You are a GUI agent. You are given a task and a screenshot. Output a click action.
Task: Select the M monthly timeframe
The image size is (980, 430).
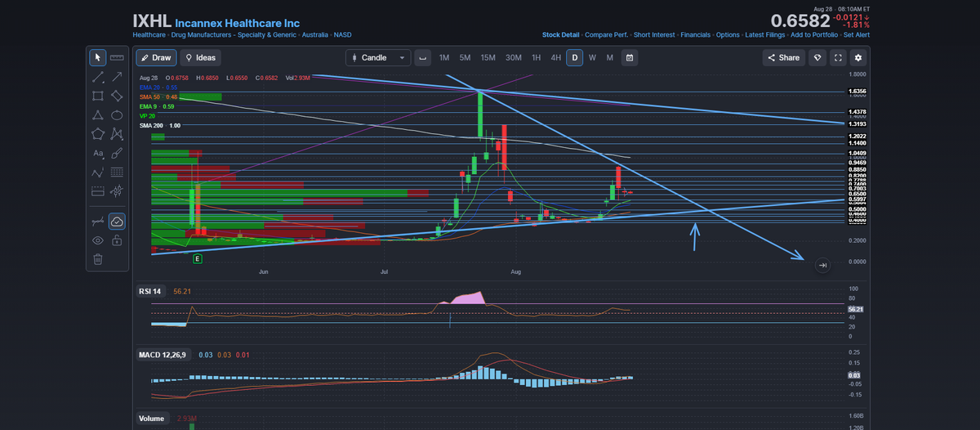click(x=610, y=58)
